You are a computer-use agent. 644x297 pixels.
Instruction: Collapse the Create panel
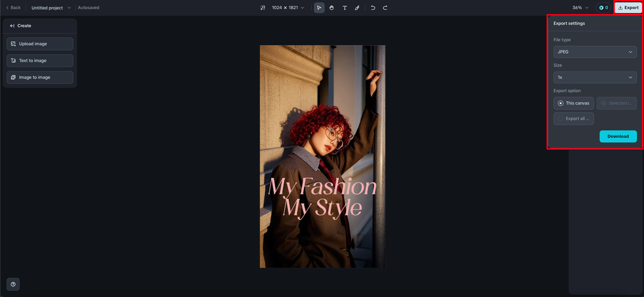coord(12,26)
